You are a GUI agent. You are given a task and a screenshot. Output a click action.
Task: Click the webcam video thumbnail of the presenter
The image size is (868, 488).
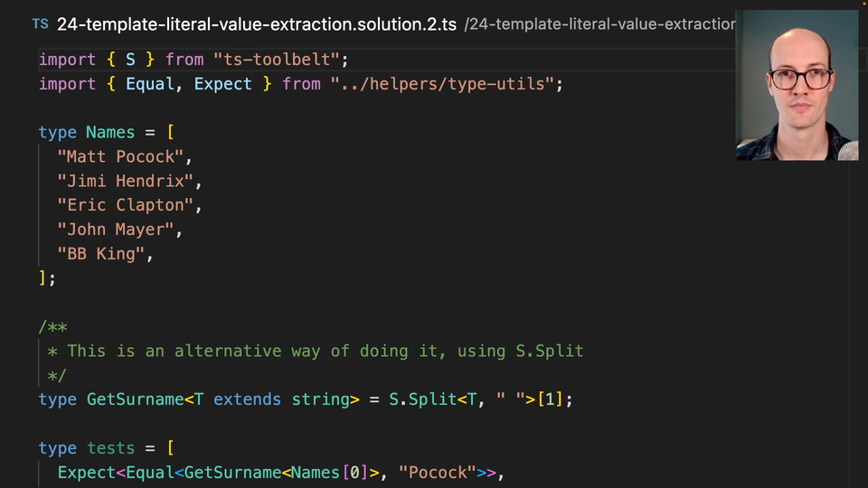pos(797,86)
